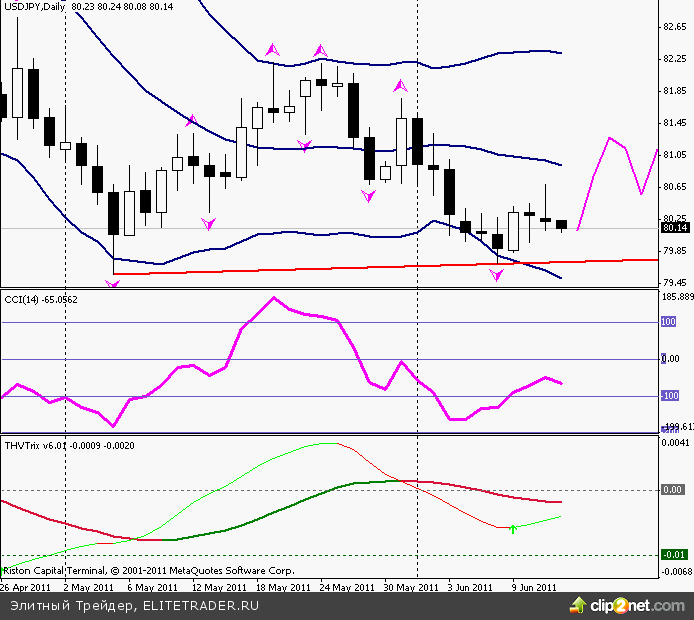Click the 79.45 price axis label
Viewport: 694px width, 620px height.
click(x=674, y=283)
